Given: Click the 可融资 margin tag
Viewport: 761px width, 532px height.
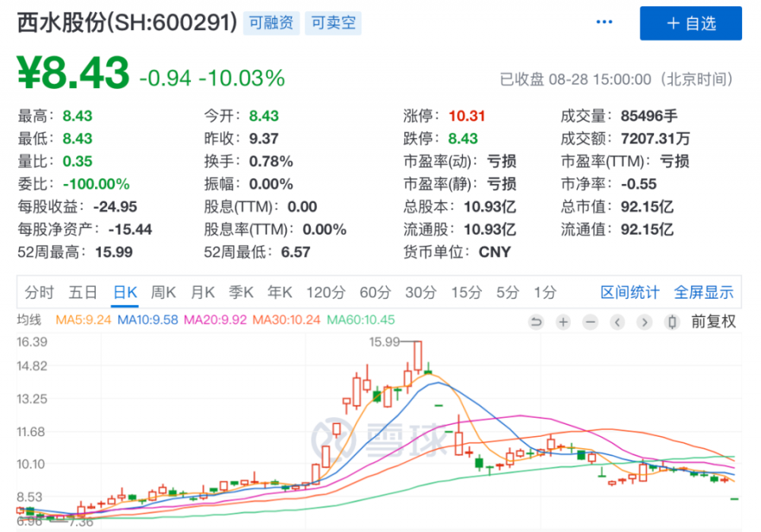Looking at the screenshot, I should click(x=271, y=23).
